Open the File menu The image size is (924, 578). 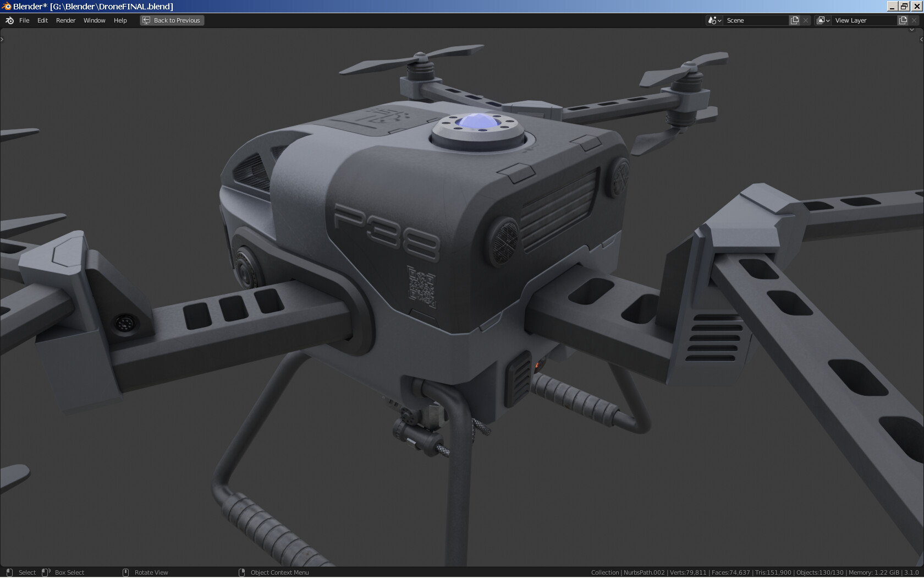point(24,20)
